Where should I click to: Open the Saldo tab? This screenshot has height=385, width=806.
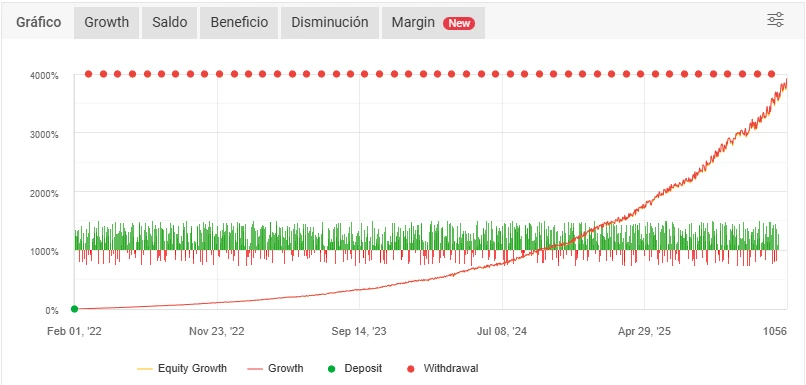pos(170,23)
